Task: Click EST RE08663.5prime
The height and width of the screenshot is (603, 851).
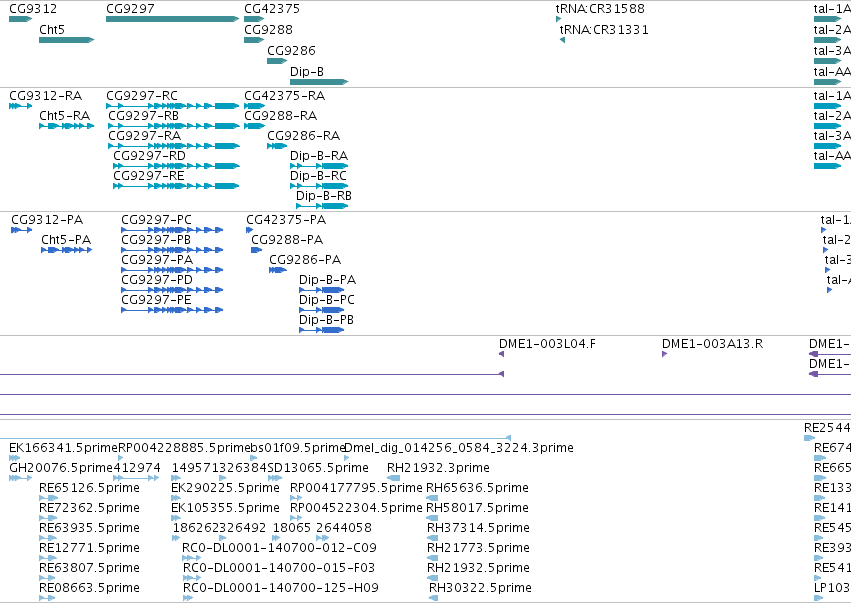Action: [x=90, y=588]
